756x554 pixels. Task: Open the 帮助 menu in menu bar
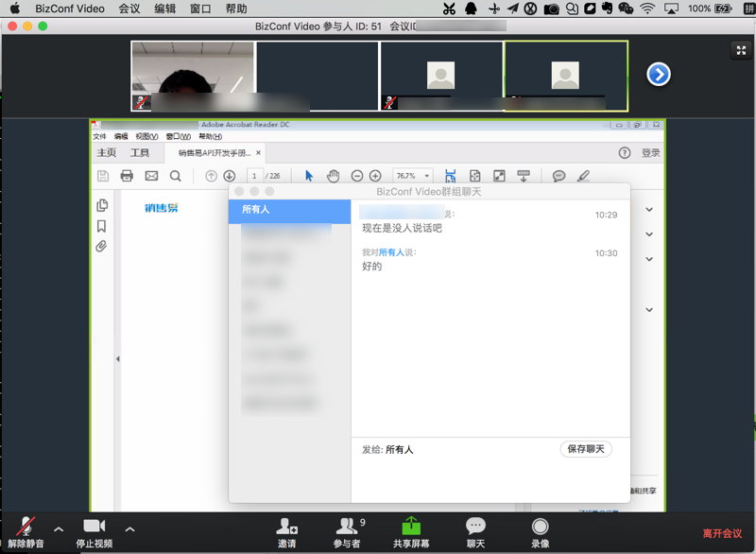(x=236, y=9)
